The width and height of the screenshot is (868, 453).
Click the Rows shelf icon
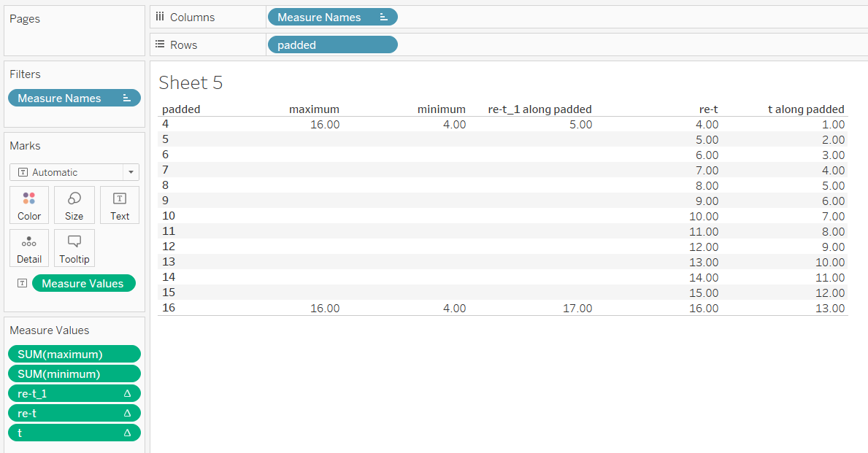click(x=160, y=44)
